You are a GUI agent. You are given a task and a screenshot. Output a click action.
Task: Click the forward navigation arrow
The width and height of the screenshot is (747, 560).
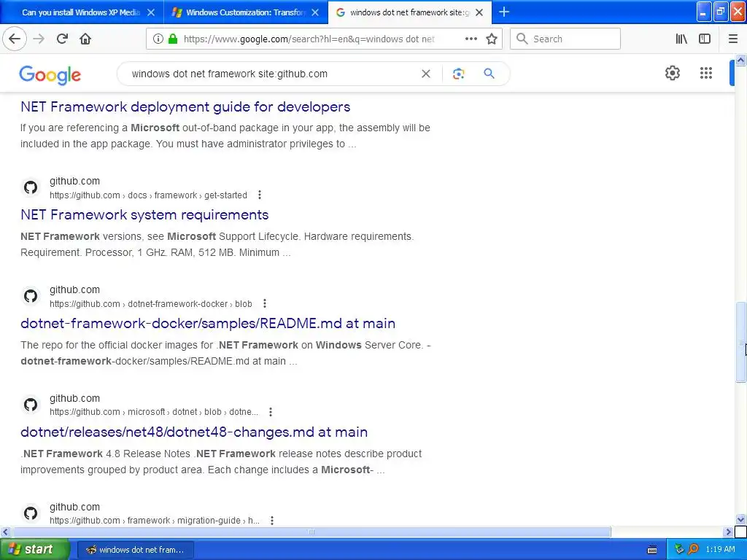coord(39,39)
